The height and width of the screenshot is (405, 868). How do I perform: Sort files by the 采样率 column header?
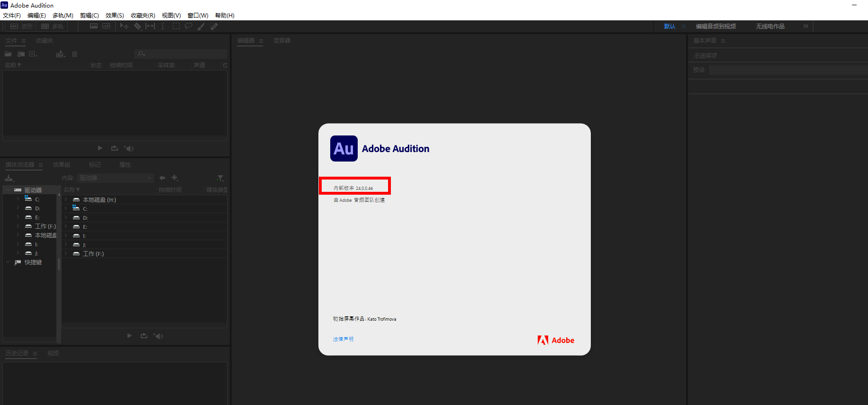166,65
